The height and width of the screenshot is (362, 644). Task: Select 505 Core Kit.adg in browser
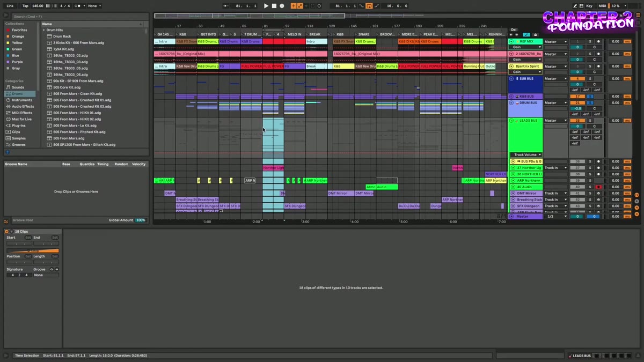67,87
